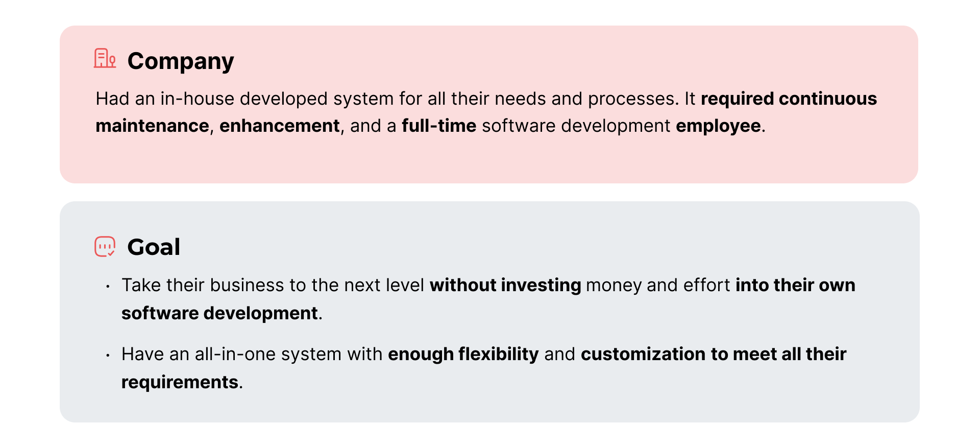Click the Company heading
The image size is (980, 448).
(181, 61)
